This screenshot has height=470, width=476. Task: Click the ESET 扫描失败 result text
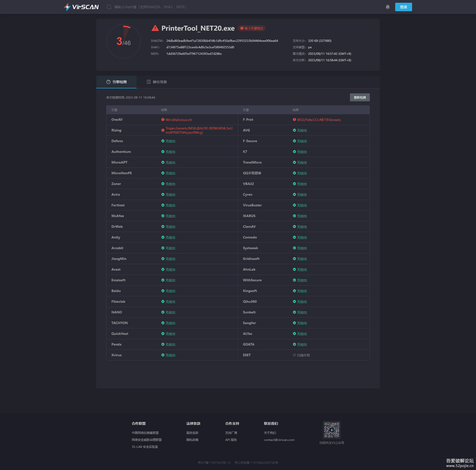[303, 355]
